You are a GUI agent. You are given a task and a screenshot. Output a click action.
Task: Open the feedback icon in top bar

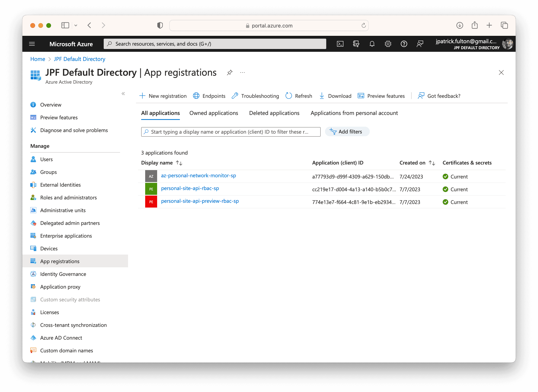(x=420, y=44)
